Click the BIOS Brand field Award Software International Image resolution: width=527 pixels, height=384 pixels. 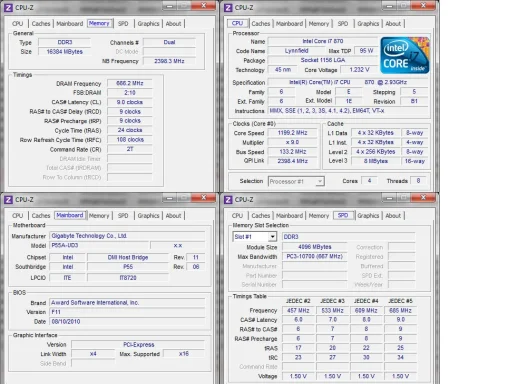tap(127, 303)
